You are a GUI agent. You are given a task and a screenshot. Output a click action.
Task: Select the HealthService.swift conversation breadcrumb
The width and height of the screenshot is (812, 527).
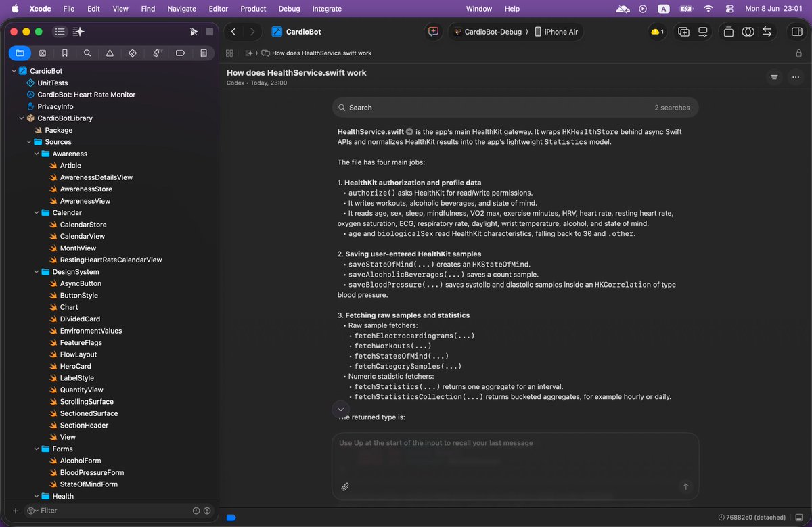pyautogui.click(x=316, y=53)
